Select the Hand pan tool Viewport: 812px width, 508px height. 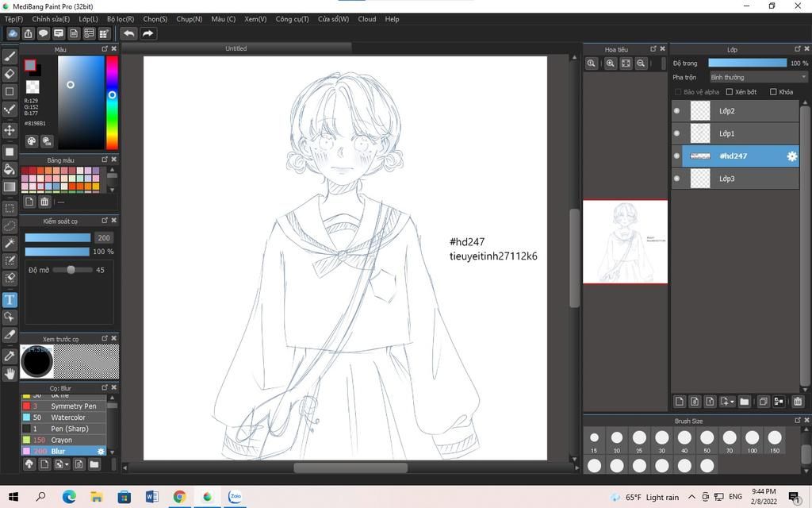click(10, 373)
